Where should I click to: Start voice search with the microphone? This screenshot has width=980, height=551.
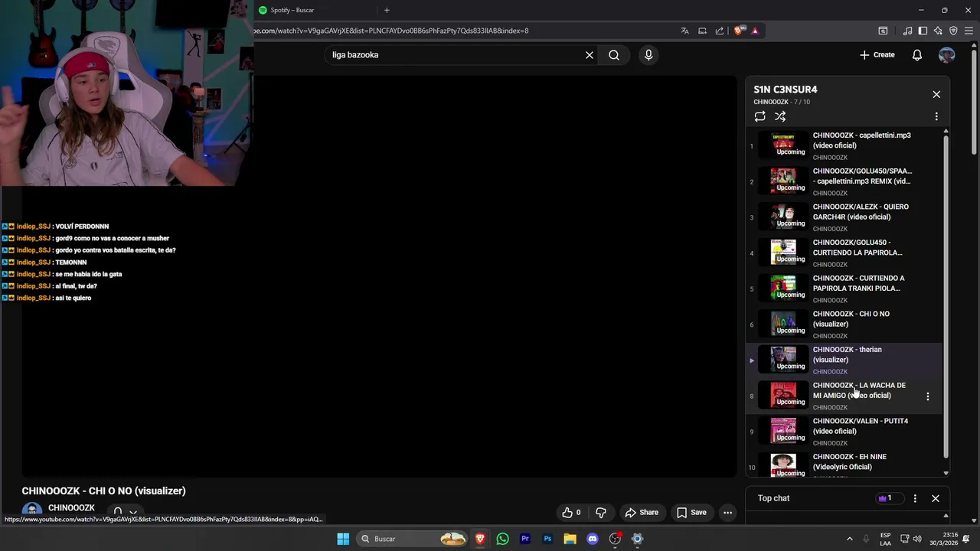648,55
